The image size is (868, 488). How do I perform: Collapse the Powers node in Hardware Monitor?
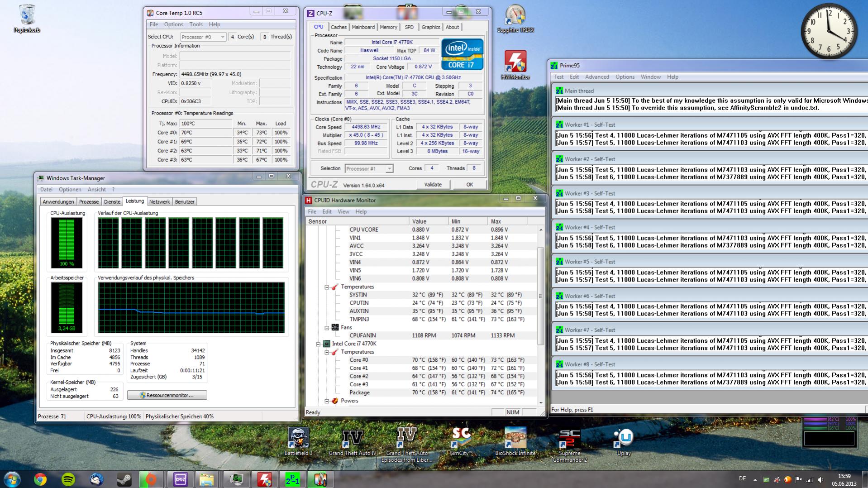coord(327,401)
